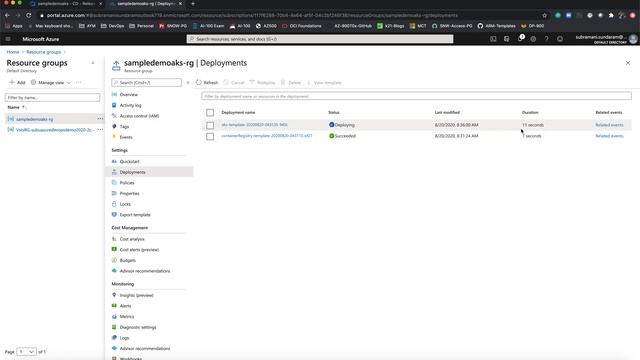Open the directory and subscription filter icon
The width and height of the screenshot is (640, 360).
tap(507, 39)
